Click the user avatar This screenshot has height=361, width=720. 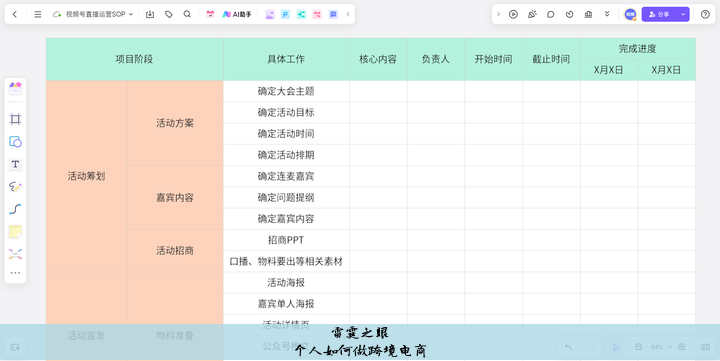coord(630,14)
